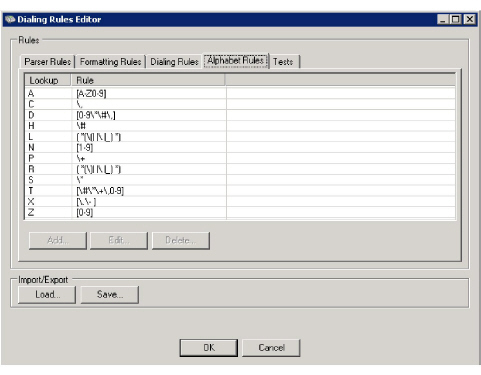Select the row with Lookup N
481x375 pixels.
click(240, 148)
